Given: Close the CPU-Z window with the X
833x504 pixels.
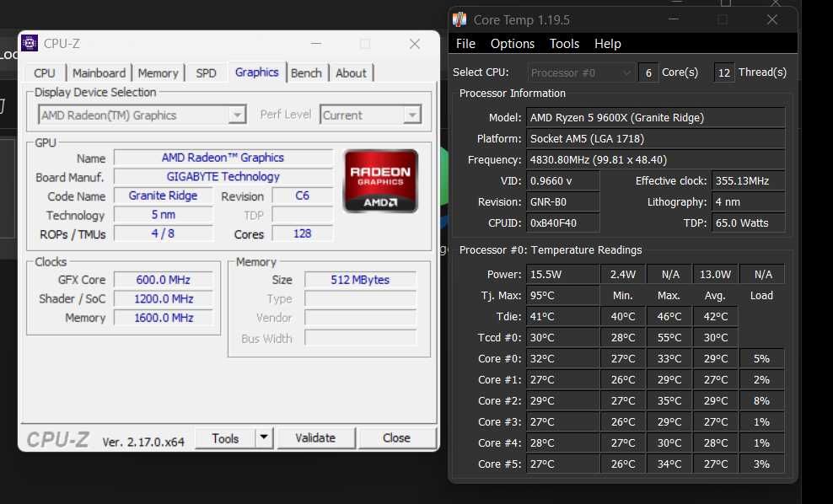Looking at the screenshot, I should tap(415, 44).
